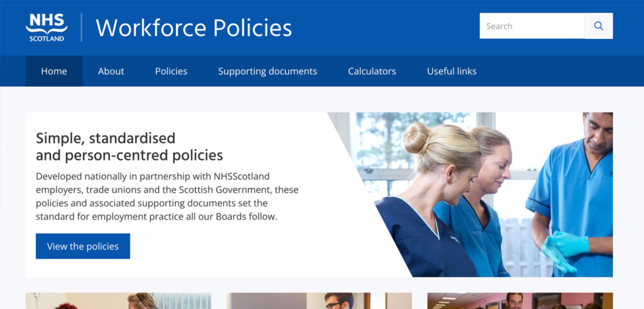644x309 pixels.
Task: Click the NHS Scotland logo
Action: pyautogui.click(x=46, y=27)
